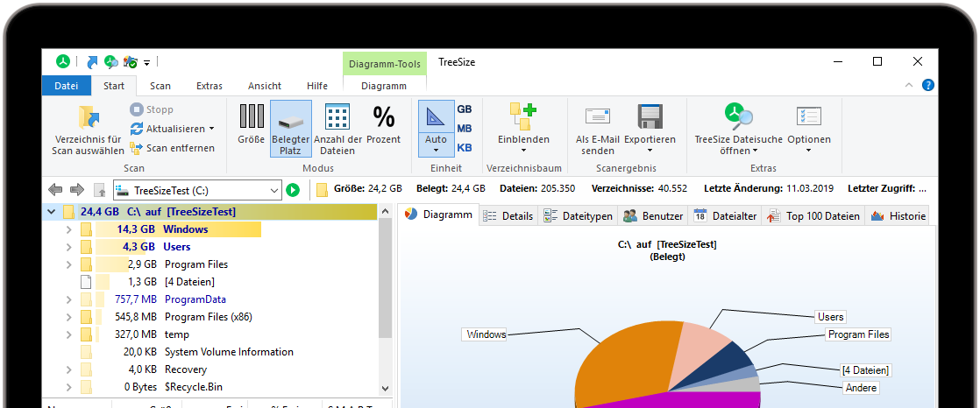The image size is (980, 408).
Task: Open the Aktualisieren dropdown arrow
Action: [211, 129]
